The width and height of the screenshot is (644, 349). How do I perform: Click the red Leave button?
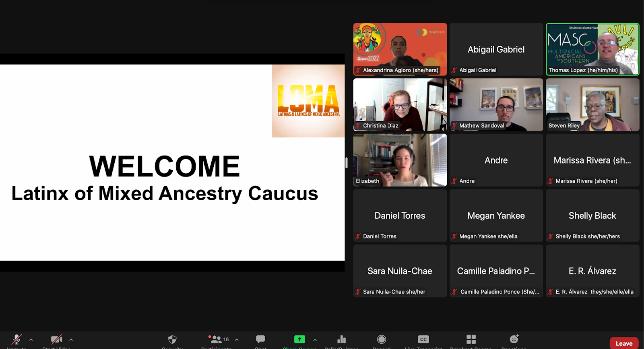(624, 343)
